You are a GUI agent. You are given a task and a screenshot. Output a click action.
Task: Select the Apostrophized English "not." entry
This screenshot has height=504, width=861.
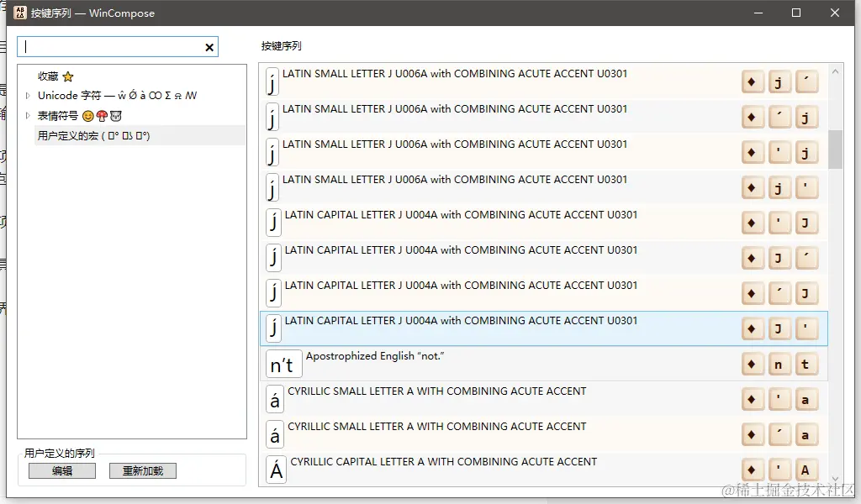[544, 365]
